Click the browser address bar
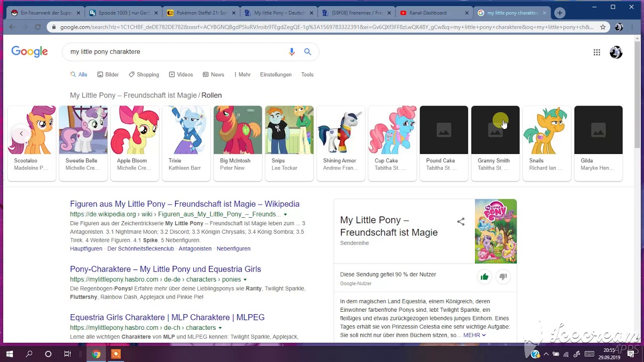The image size is (644, 362). click(327, 27)
